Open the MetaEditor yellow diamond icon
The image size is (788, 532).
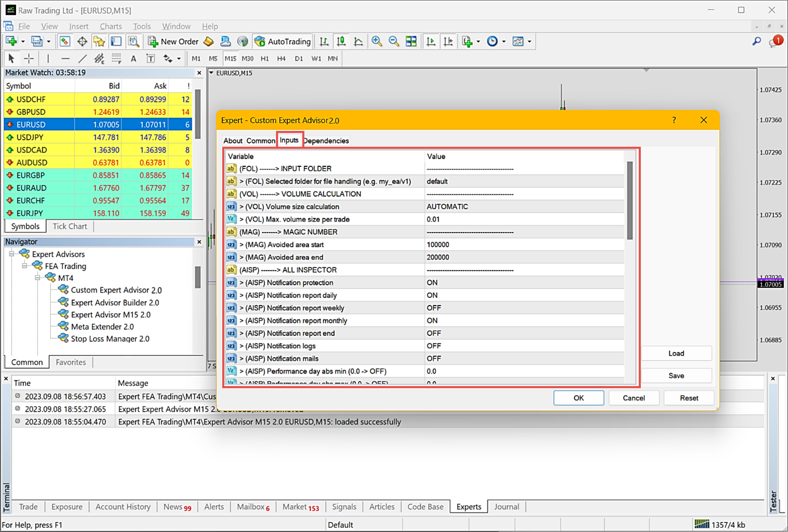pyautogui.click(x=208, y=41)
